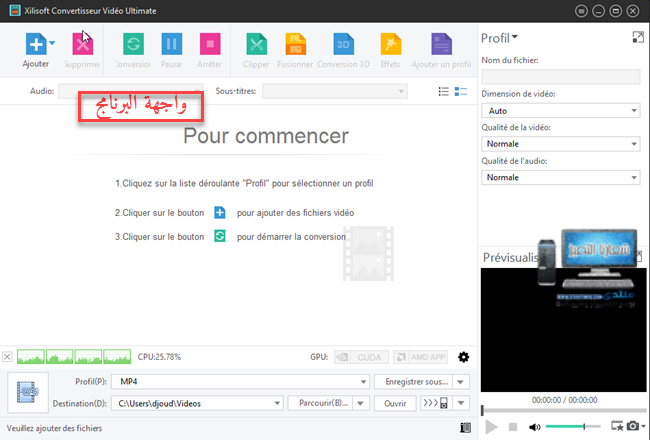Open the Conversion 3D tool
Viewport: 650px width, 440px height.
[x=343, y=44]
